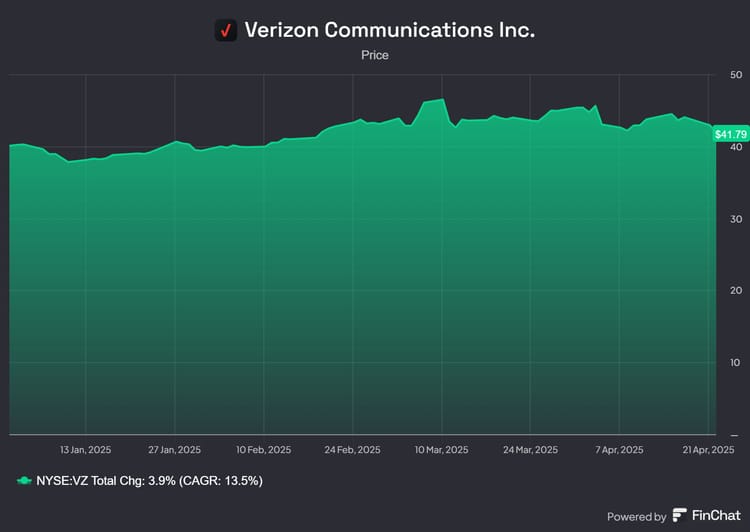
Task: Click the 20 value on the price axis
Action: tap(737, 291)
